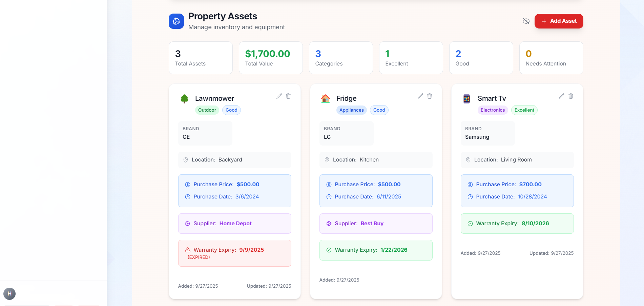Delete the Lawnmower asset via trash icon

[x=288, y=96]
